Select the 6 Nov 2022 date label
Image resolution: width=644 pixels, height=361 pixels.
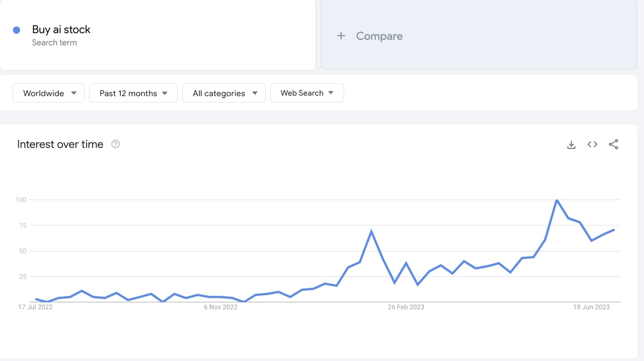pos(221,307)
